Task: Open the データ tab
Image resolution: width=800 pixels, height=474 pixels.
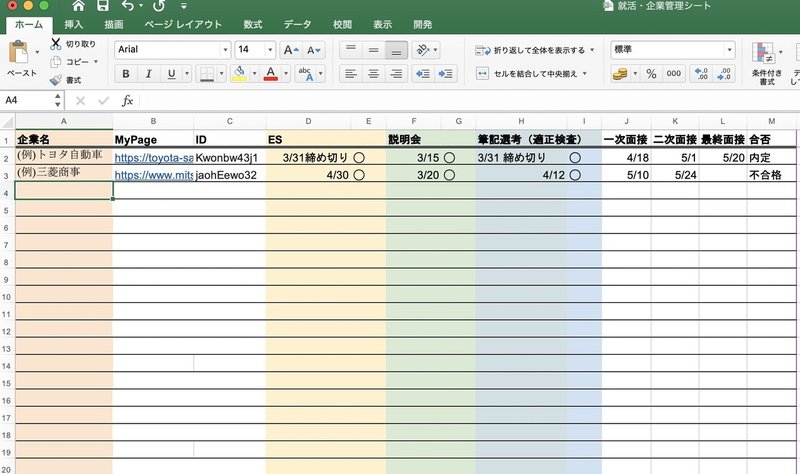Action: pyautogui.click(x=297, y=24)
